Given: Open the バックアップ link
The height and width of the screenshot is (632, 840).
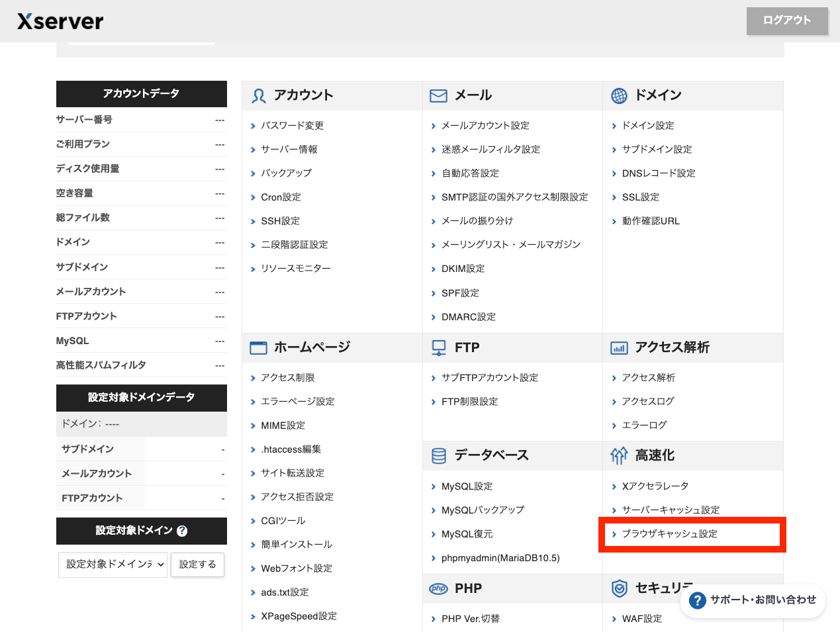Looking at the screenshot, I should coord(286,173).
